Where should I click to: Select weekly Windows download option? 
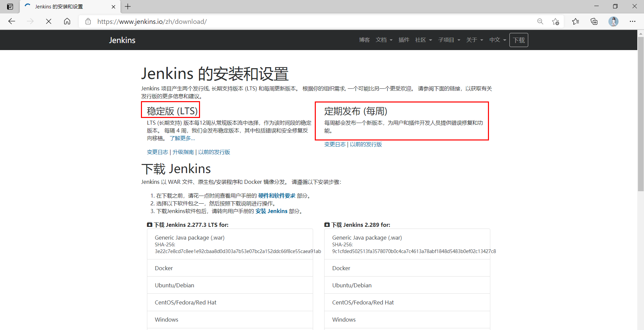(x=407, y=320)
